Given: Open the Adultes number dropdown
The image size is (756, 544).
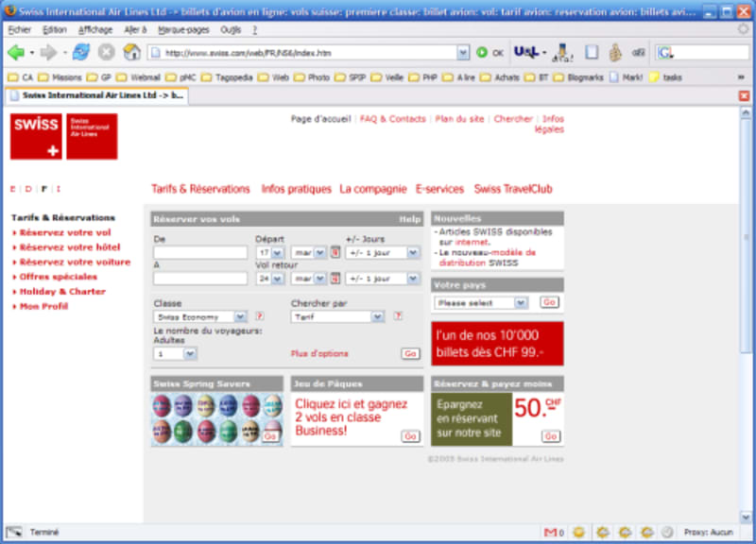Looking at the screenshot, I should tap(175, 353).
